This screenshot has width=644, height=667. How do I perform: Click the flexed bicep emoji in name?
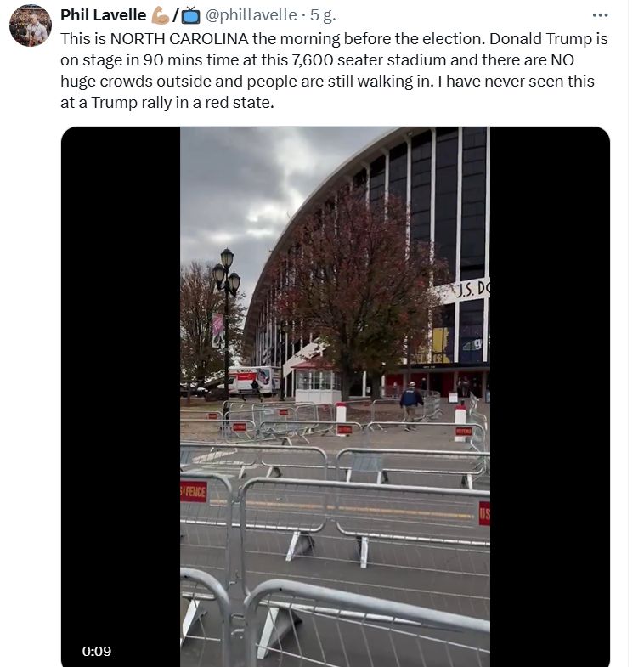point(160,15)
